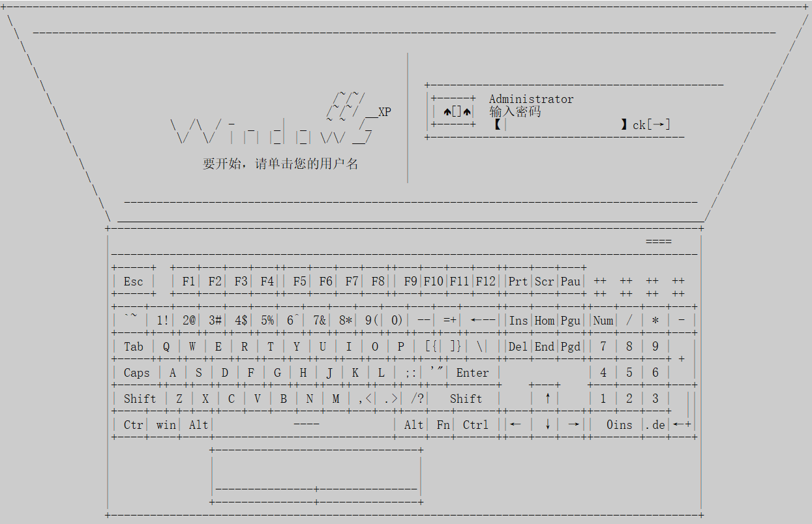Screen dimensions: 812x524
Task: Click the G letter key
Action: click(277, 373)
